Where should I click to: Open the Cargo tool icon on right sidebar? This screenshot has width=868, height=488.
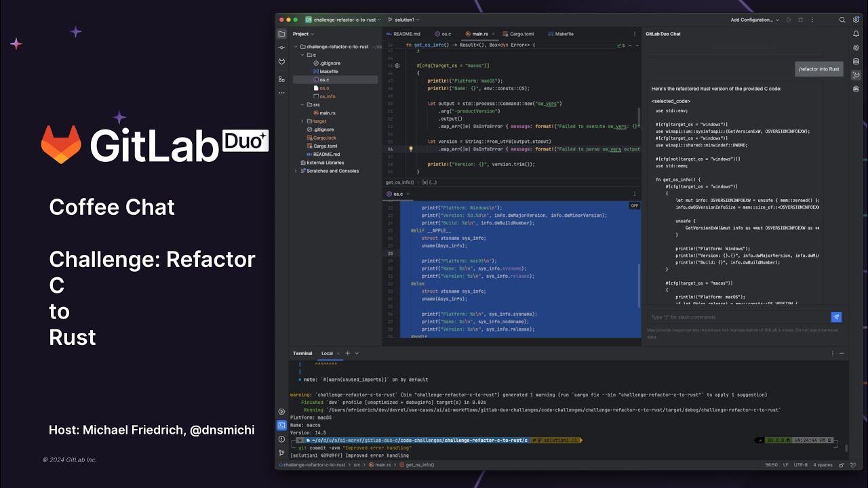point(856,89)
